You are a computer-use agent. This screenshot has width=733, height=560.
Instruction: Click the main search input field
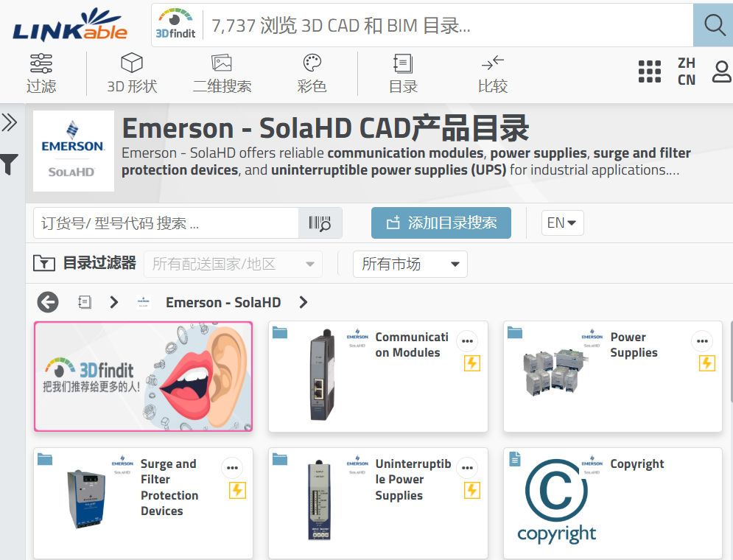tap(448, 25)
